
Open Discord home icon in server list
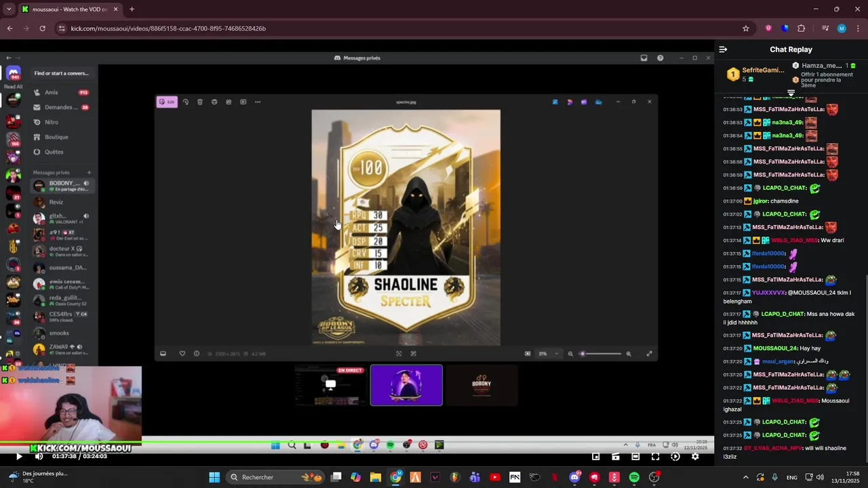[x=14, y=73]
